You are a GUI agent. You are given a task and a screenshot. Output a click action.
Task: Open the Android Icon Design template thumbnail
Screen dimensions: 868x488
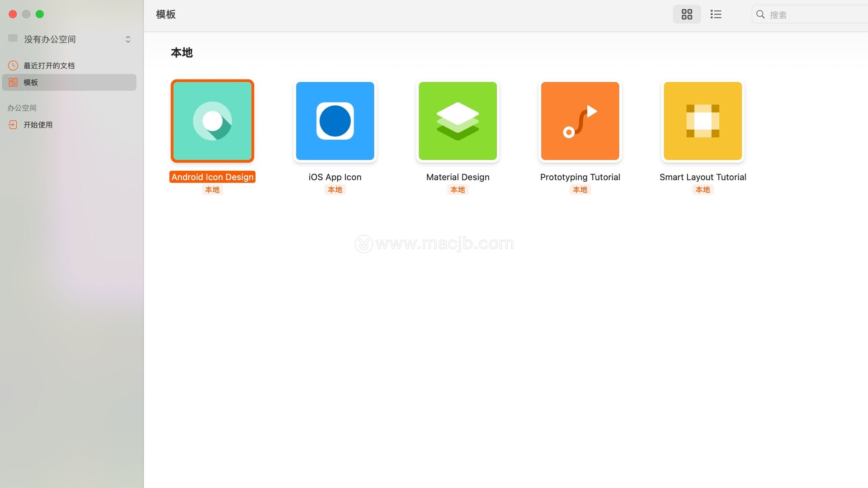212,121
